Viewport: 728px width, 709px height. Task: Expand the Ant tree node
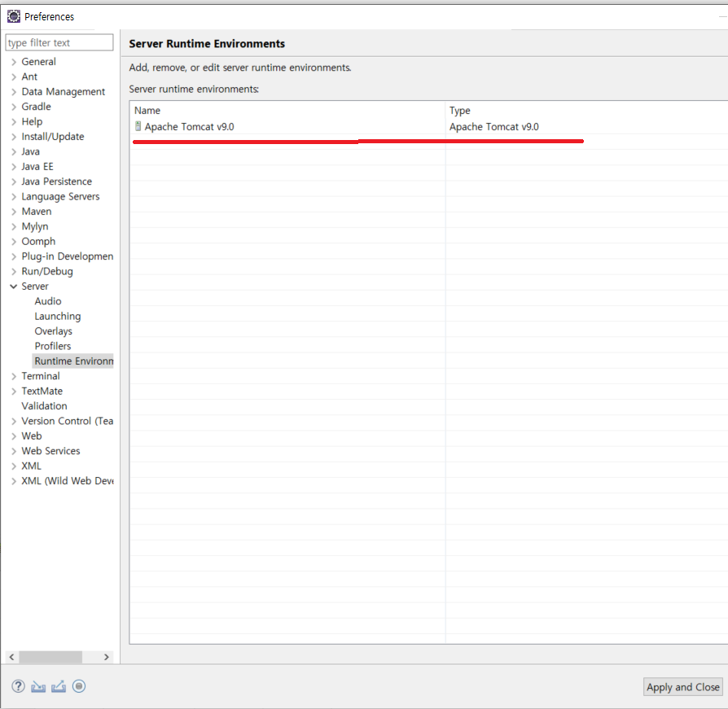click(14, 77)
